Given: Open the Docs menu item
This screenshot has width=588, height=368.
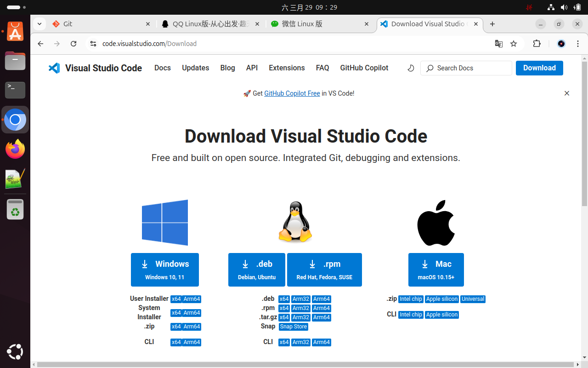Looking at the screenshot, I should (163, 68).
